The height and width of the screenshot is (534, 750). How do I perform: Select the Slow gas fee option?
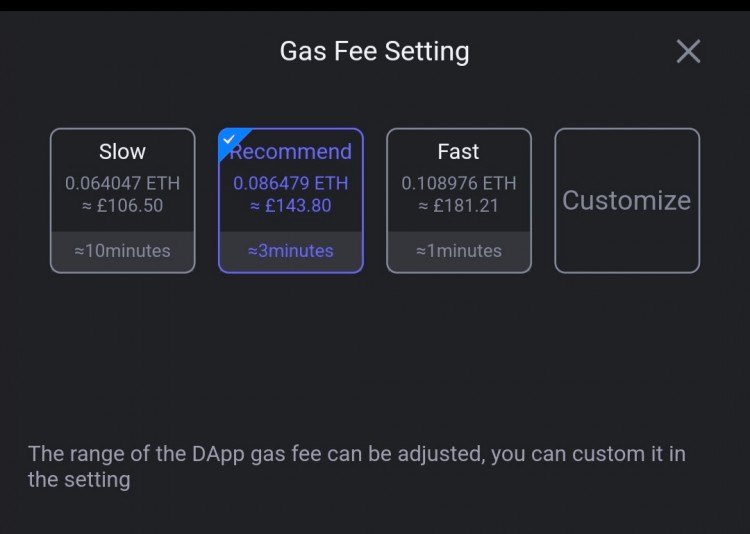pos(122,200)
